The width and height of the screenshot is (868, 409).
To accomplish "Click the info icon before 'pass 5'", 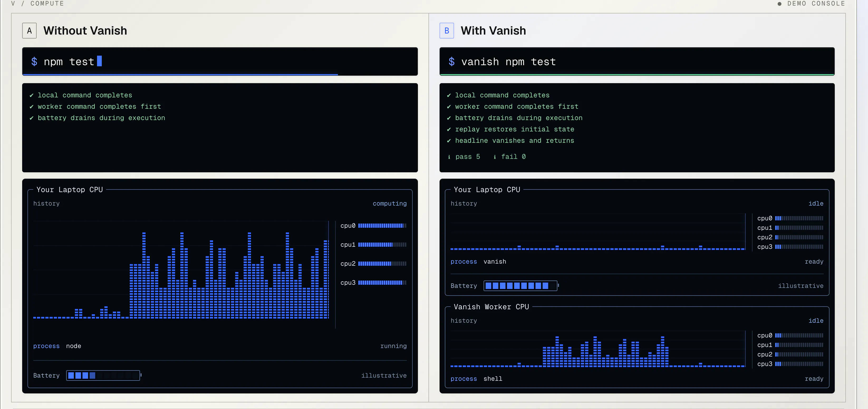I will pyautogui.click(x=449, y=157).
